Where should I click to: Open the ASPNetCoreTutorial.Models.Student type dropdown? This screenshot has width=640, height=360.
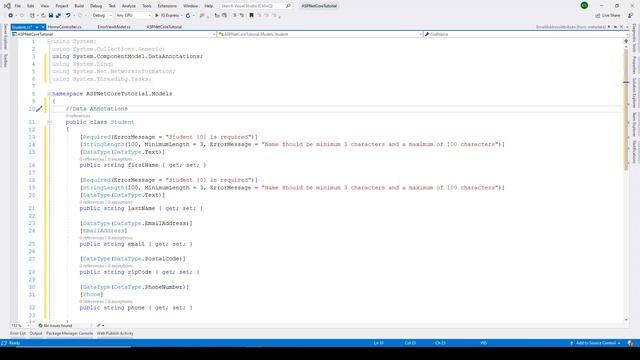pos(320,34)
